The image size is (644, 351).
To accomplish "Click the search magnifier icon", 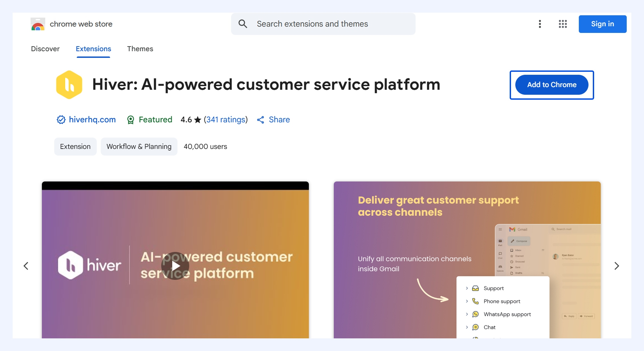I will [x=243, y=24].
